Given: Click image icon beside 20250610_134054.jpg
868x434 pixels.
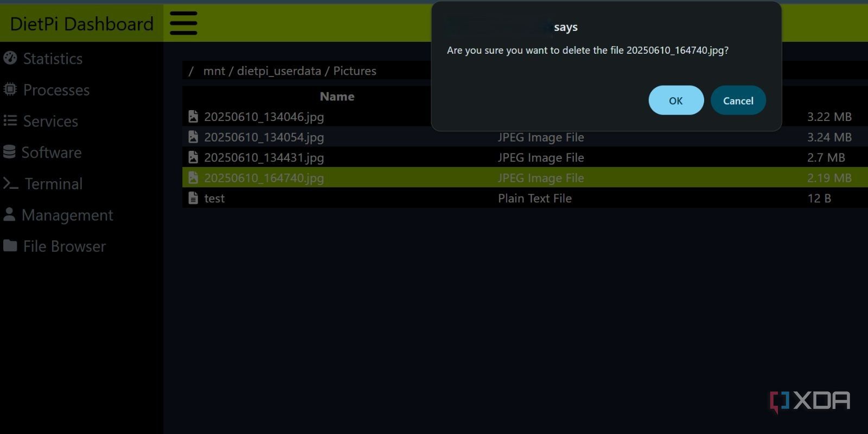Looking at the screenshot, I should tap(193, 137).
